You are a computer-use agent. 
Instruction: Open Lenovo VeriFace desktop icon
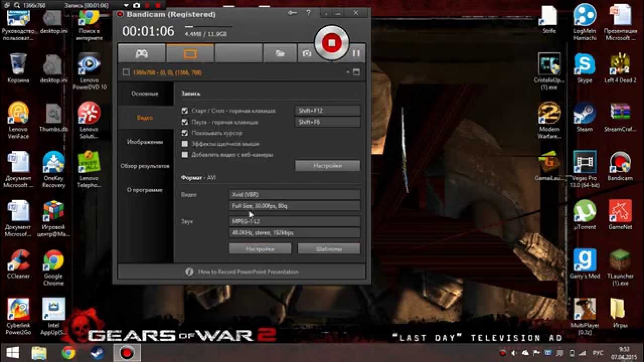pos(19,121)
